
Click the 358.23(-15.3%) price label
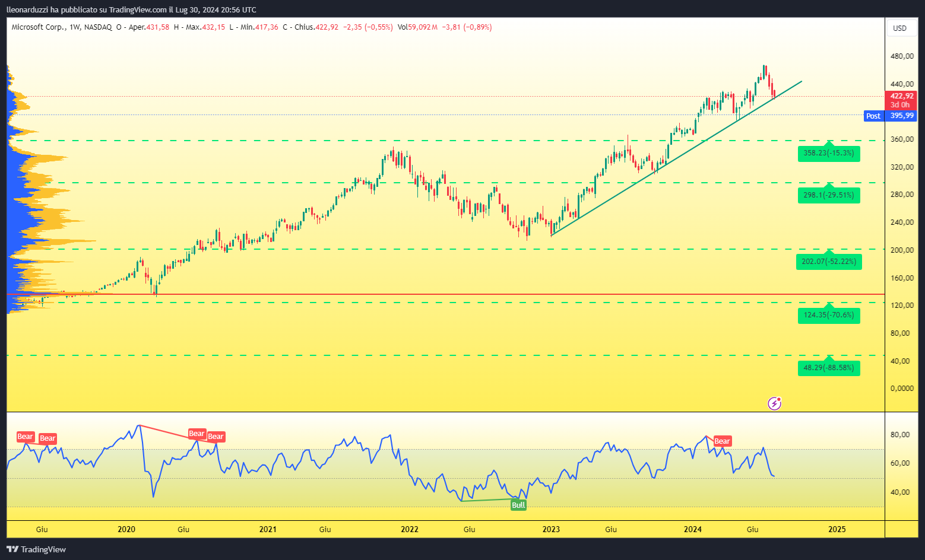coord(828,153)
